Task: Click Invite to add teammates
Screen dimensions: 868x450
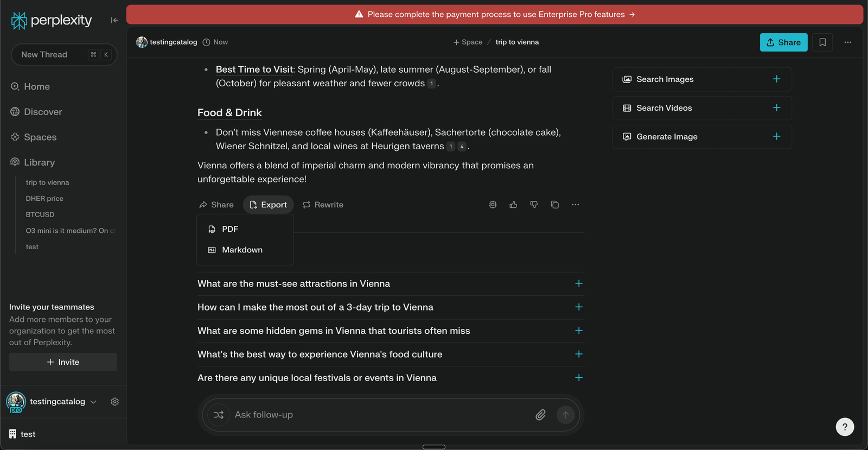Action: 63,362
